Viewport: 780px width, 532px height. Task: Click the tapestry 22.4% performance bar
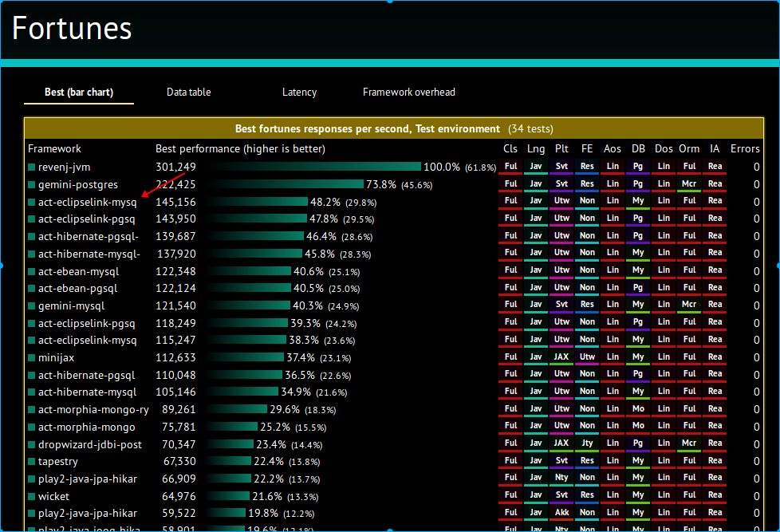pos(230,461)
